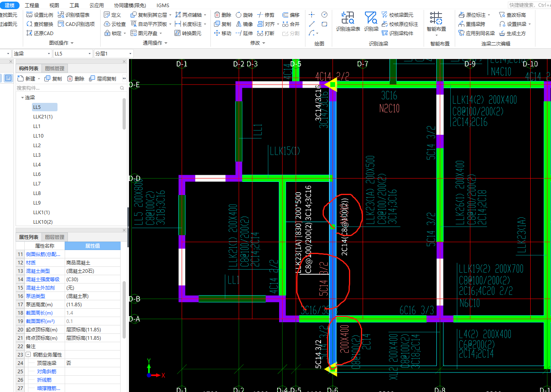Open the 工具 ribbon tab
This screenshot has height=392, width=551.
[x=74, y=5]
